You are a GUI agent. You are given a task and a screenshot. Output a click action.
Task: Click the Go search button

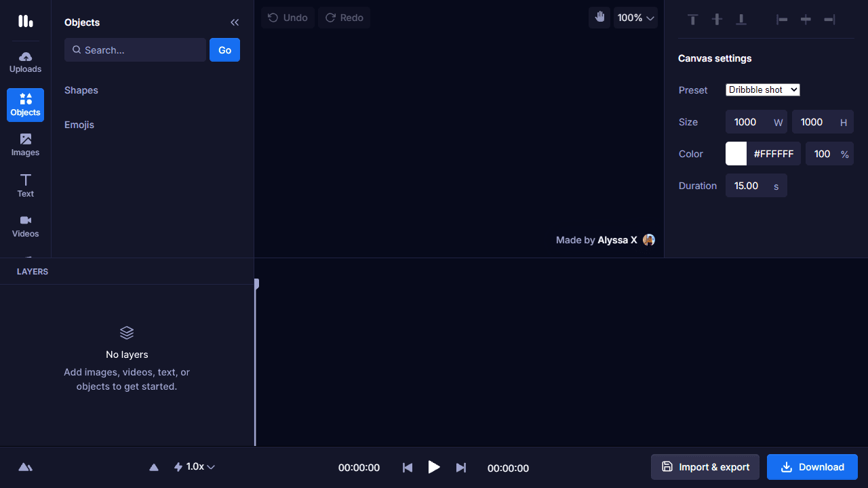click(x=224, y=50)
